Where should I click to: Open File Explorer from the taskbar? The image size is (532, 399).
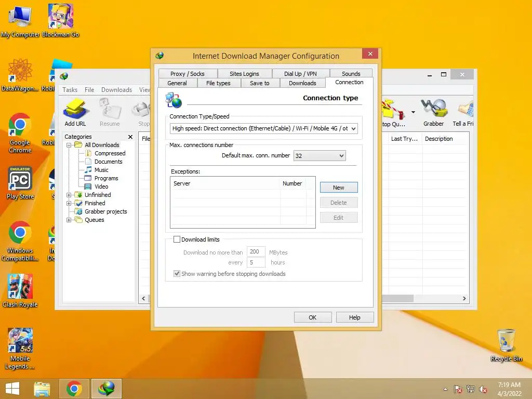click(x=42, y=389)
